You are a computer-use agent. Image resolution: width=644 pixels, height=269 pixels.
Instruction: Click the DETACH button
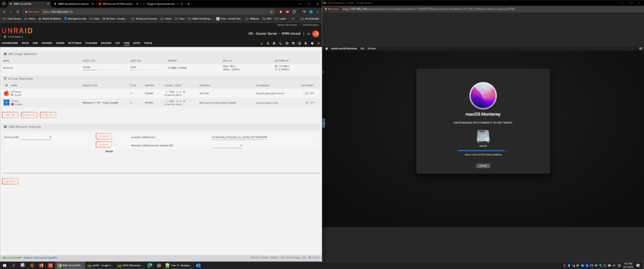click(x=104, y=145)
